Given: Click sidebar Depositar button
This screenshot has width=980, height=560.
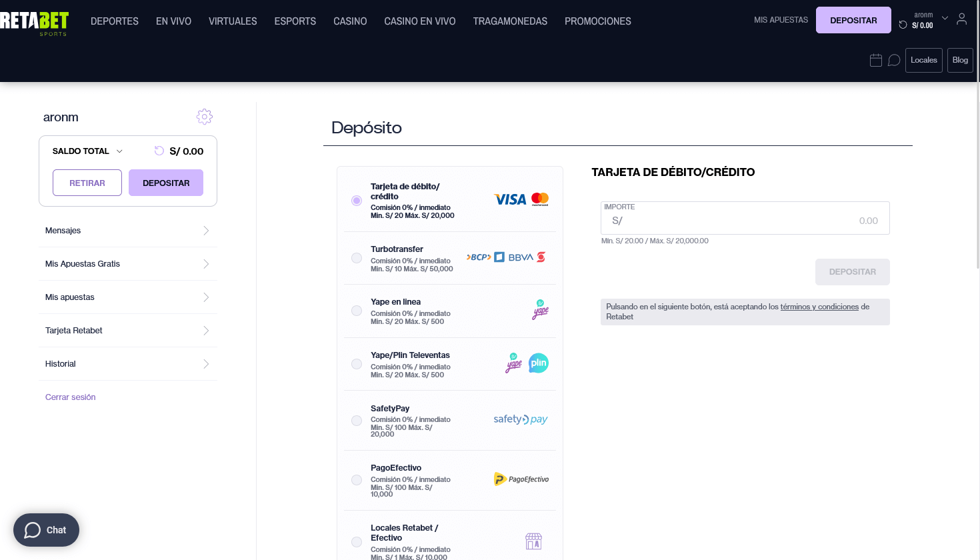Looking at the screenshot, I should (x=166, y=183).
